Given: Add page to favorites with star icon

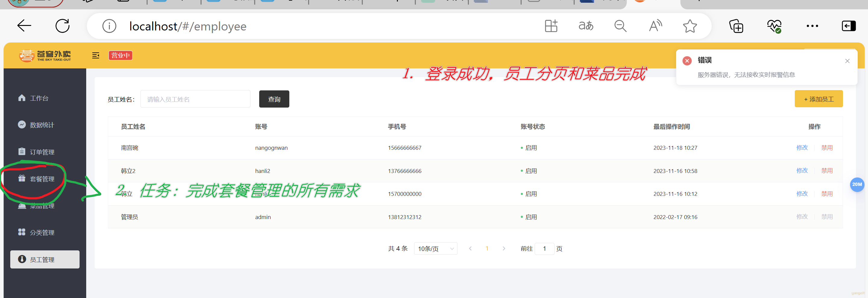Looking at the screenshot, I should tap(690, 26).
